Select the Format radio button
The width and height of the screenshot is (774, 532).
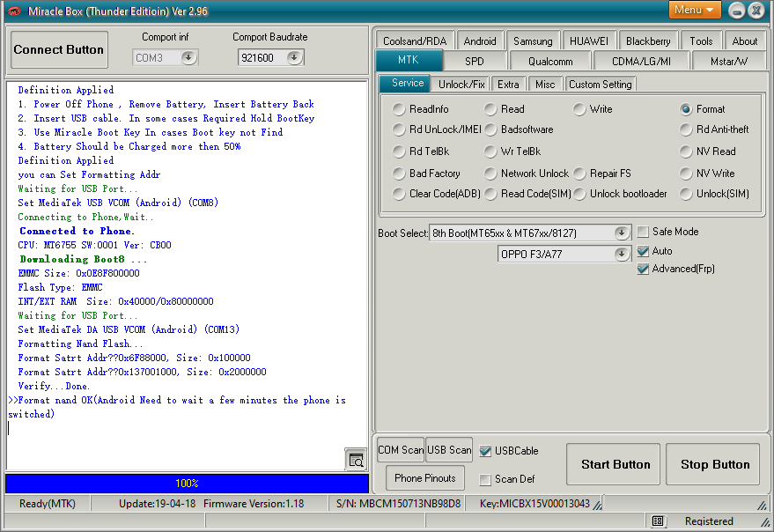(686, 109)
